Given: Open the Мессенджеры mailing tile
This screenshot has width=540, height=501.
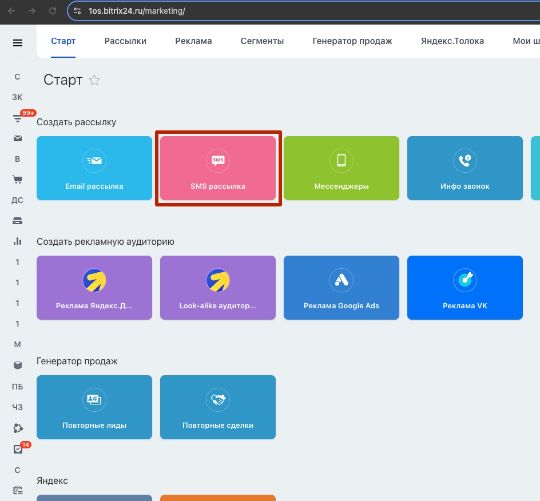Looking at the screenshot, I should (341, 168).
